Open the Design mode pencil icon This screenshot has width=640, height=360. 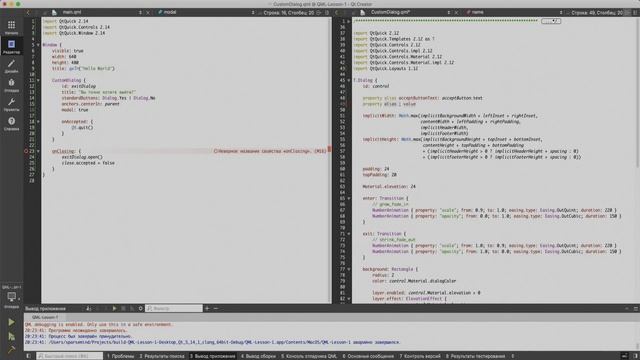tap(11, 65)
